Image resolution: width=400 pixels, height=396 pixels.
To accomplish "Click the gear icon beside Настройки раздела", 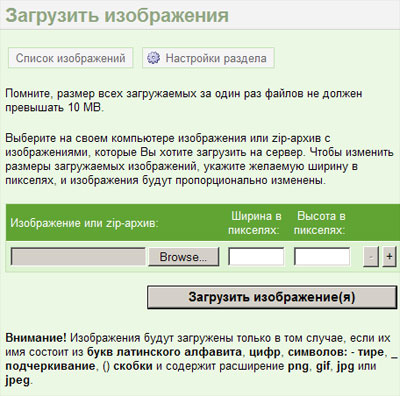I will pos(153,58).
